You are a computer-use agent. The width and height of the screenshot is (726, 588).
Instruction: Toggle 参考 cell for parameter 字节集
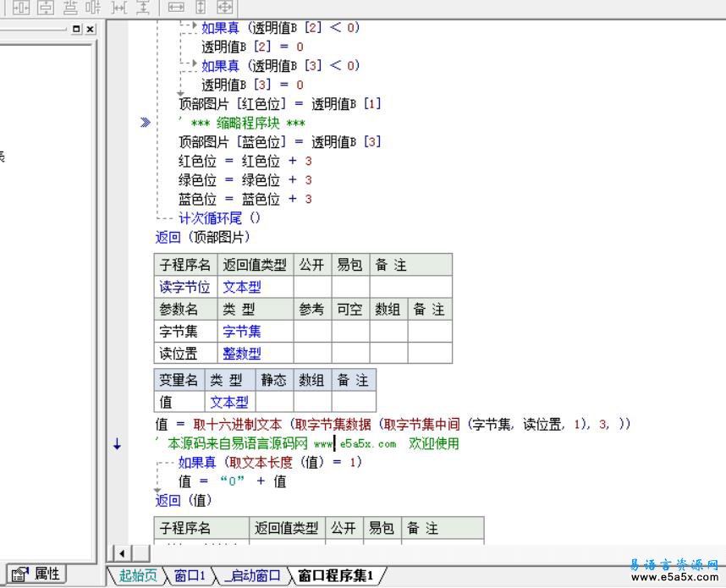(312, 332)
